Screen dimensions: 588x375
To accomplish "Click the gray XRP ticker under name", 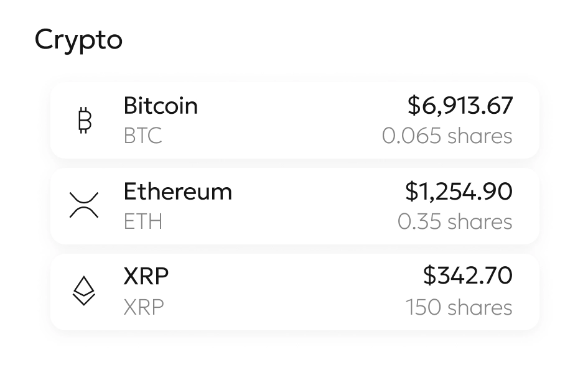I will pos(144,307).
